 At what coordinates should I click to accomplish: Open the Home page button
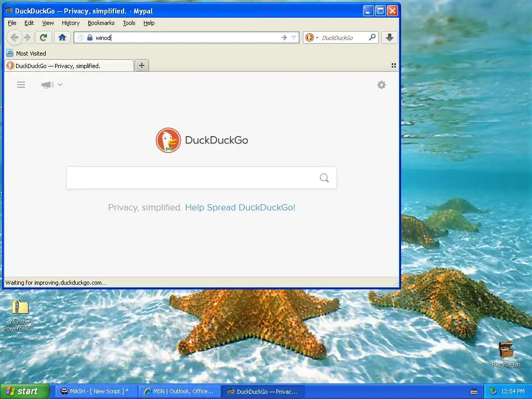click(62, 37)
